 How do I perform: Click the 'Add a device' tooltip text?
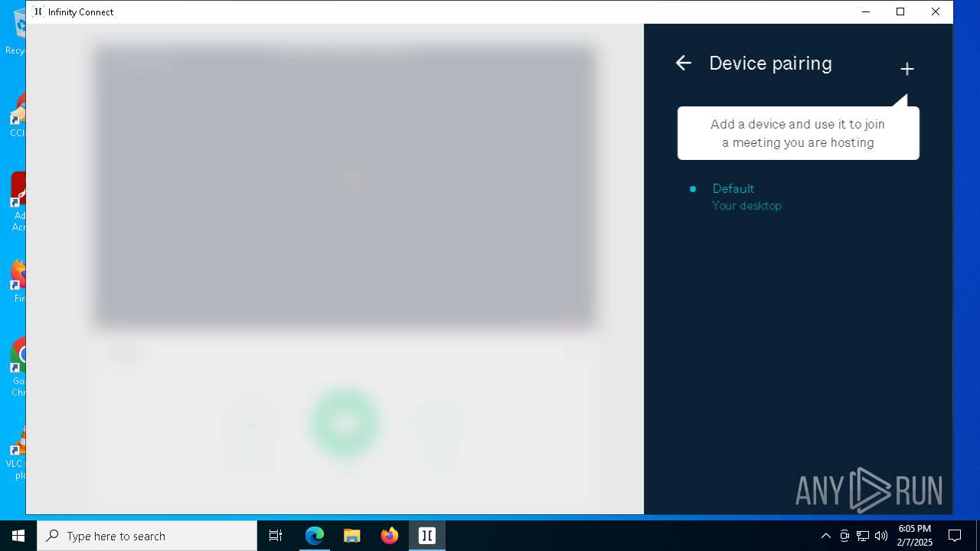pos(798,133)
